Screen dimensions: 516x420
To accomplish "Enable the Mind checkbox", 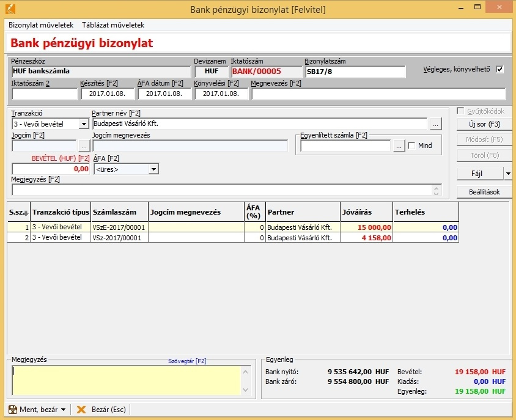I will (411, 146).
